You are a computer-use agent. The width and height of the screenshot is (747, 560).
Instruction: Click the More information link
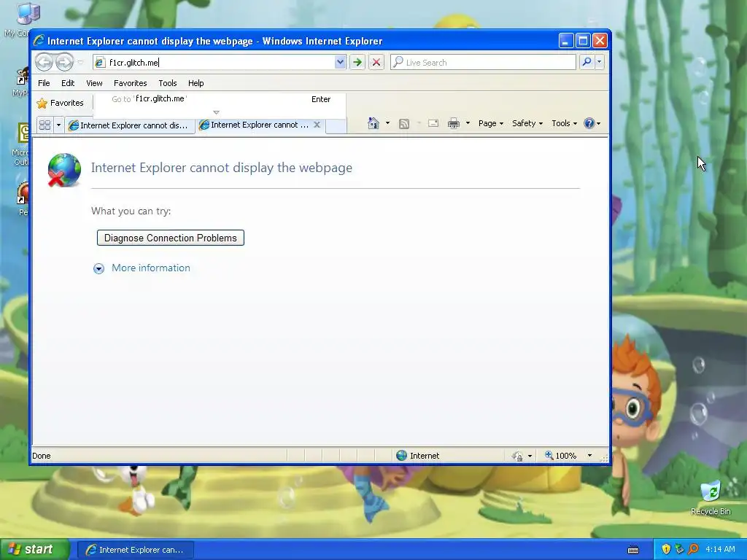[x=150, y=268]
